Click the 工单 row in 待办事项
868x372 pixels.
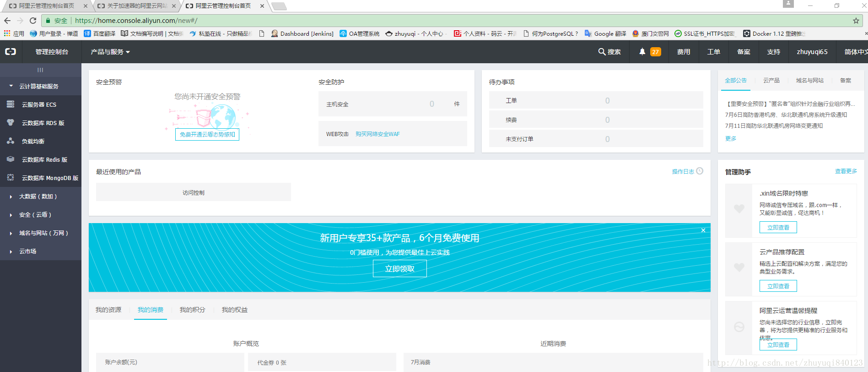596,100
